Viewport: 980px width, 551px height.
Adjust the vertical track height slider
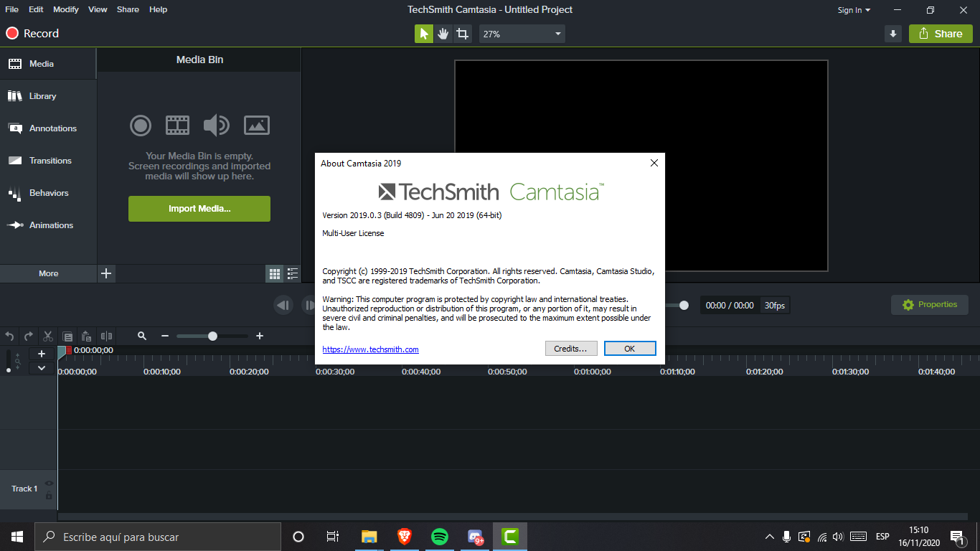pyautogui.click(x=9, y=361)
